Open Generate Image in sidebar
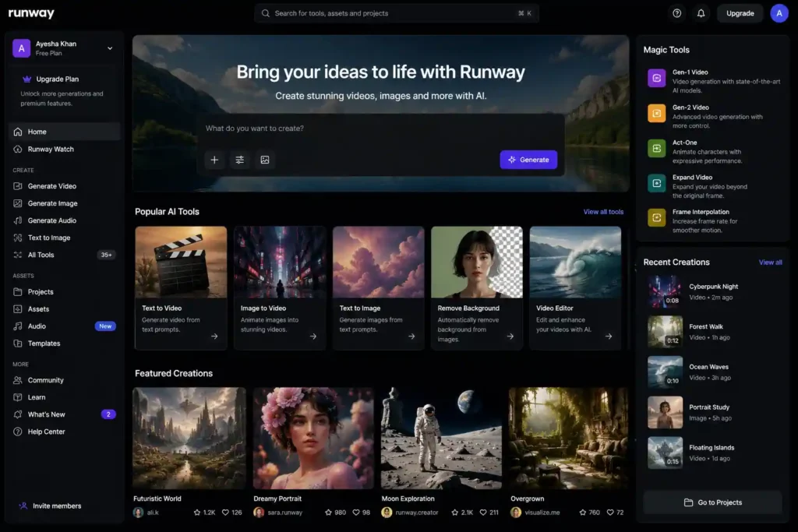This screenshot has height=532, width=798. click(65, 203)
